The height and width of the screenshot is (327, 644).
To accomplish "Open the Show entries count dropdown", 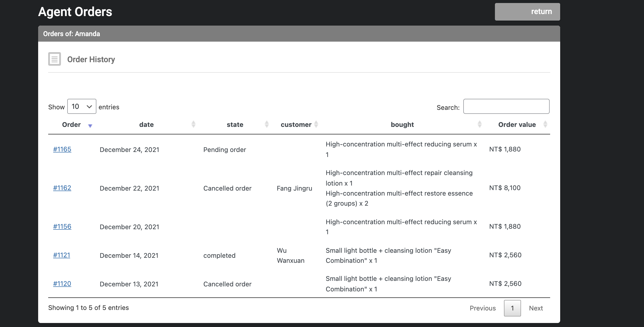I will point(82,106).
